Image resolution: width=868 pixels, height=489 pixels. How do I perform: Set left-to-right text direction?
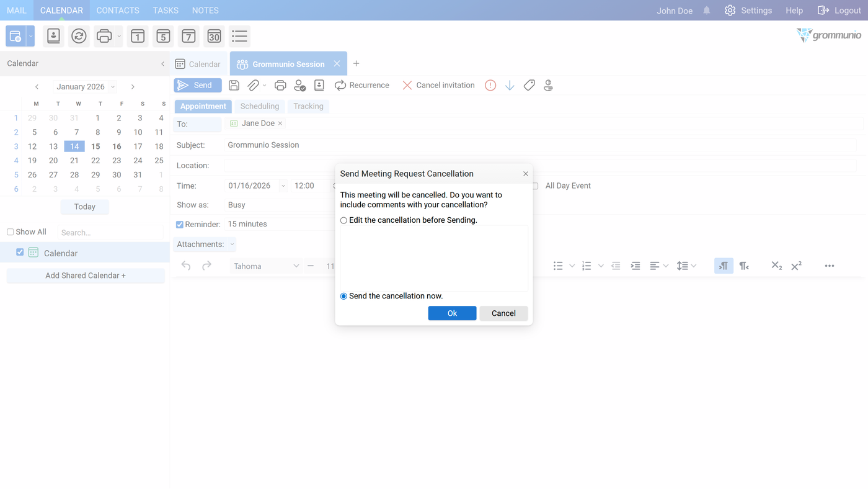[x=724, y=266]
